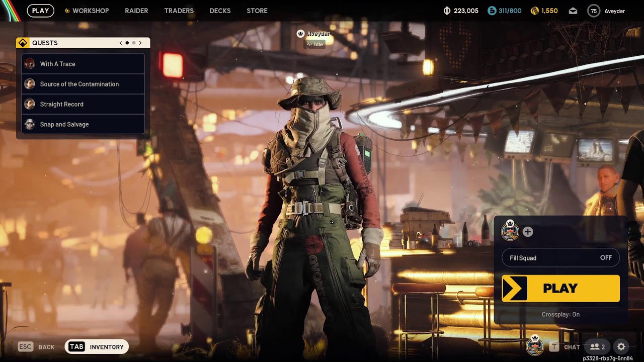Open the Straight Record quest

[x=83, y=104]
